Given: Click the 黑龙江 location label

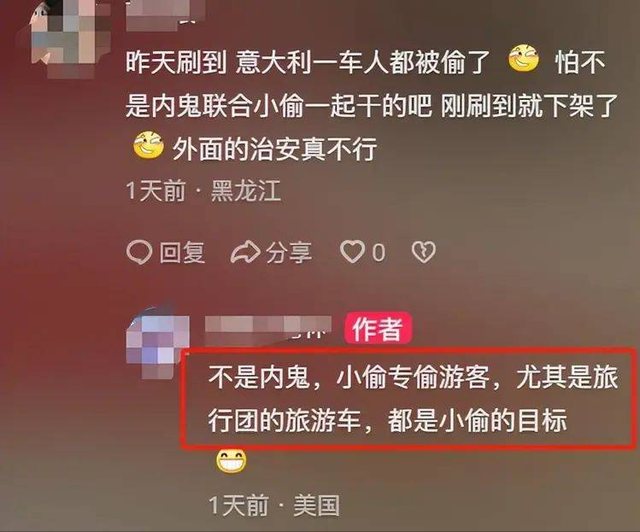Looking at the screenshot, I should click(246, 191).
